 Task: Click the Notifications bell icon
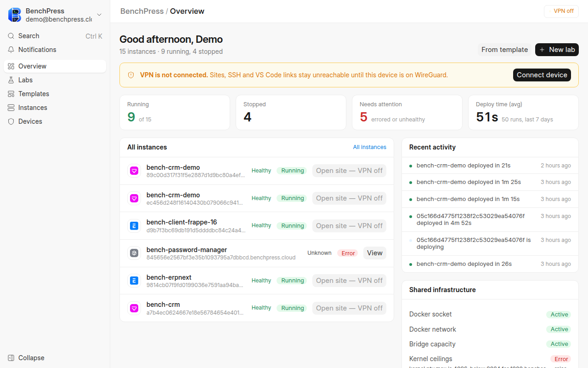[x=11, y=50]
